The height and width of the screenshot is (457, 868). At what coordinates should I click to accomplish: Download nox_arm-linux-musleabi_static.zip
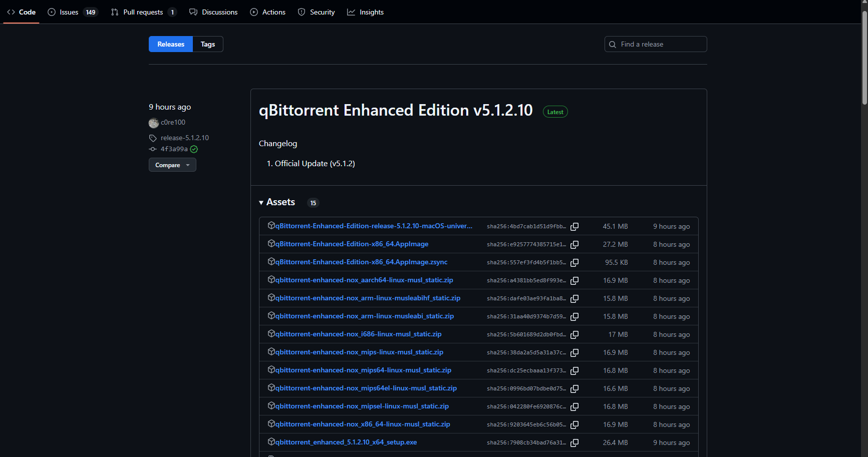(x=365, y=316)
